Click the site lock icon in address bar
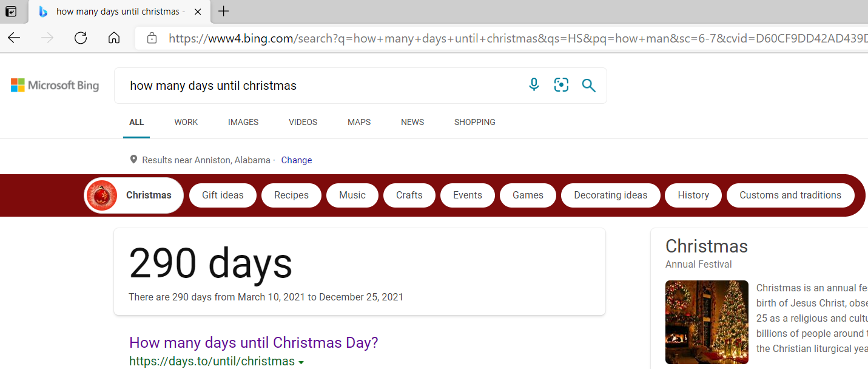The height and width of the screenshot is (369, 868). (152, 38)
